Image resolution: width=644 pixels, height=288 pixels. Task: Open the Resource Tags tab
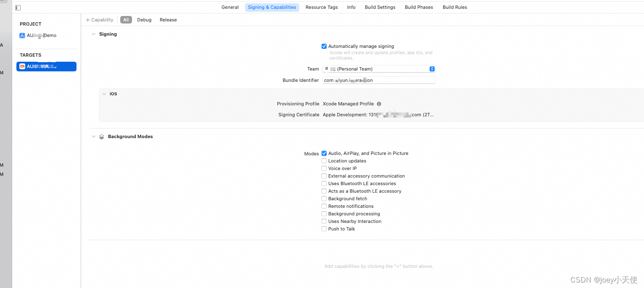[322, 7]
